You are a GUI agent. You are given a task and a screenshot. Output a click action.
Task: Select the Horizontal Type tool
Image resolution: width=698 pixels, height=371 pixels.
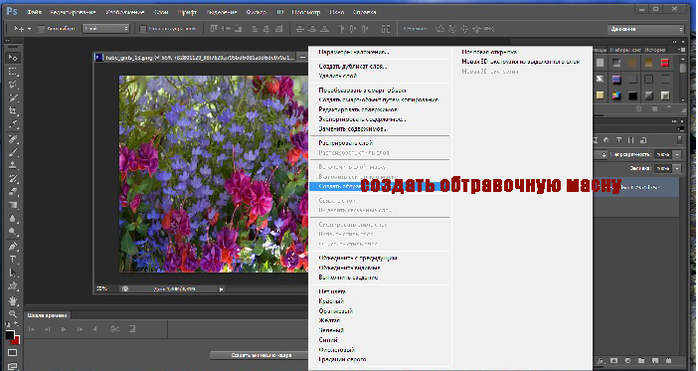[x=12, y=260]
